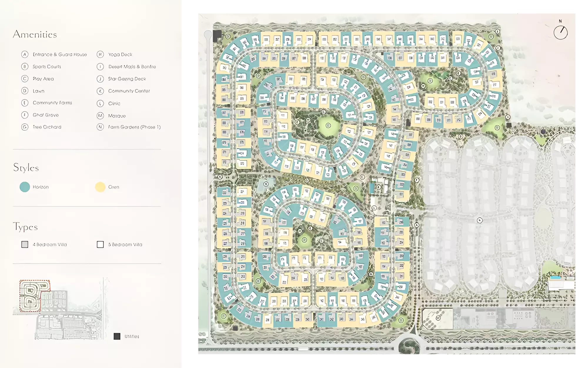Click the circled B Sports Courts legend icon
Viewport: 588px width, 368px height.
click(x=25, y=67)
